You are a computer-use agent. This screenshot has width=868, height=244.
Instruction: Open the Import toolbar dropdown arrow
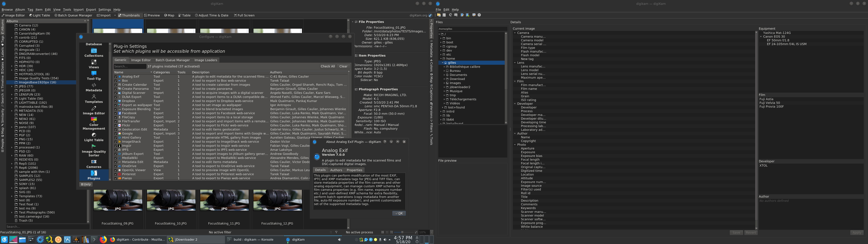115,15
